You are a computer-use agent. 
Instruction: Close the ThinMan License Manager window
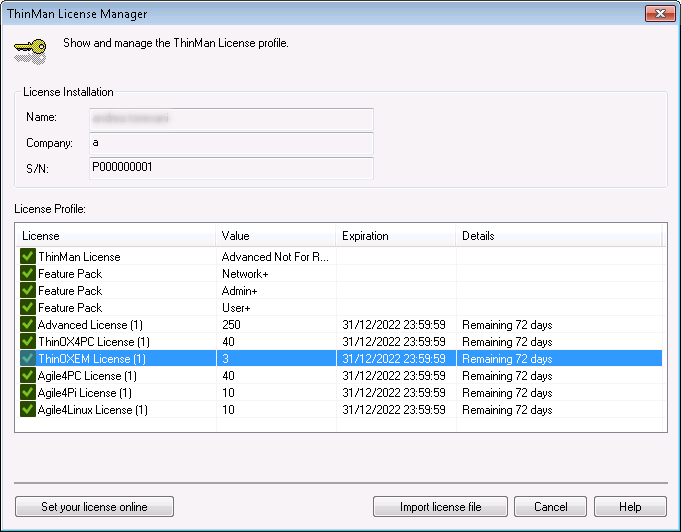(x=660, y=13)
